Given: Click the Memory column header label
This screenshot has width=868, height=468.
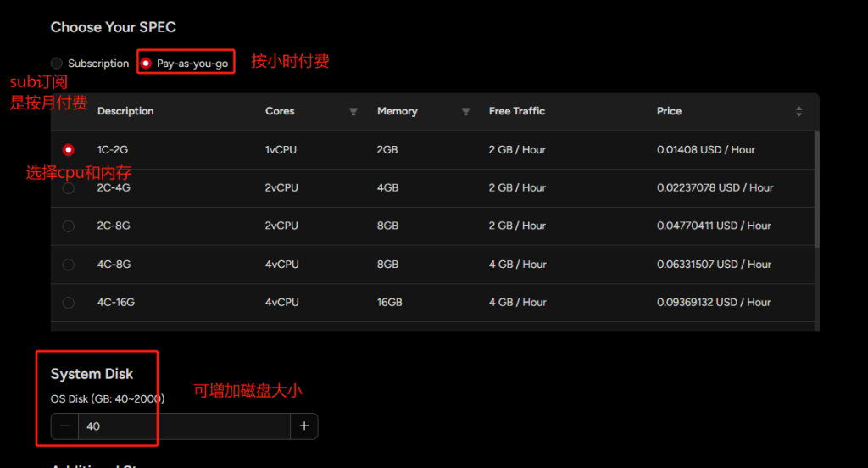Looking at the screenshot, I should (397, 111).
